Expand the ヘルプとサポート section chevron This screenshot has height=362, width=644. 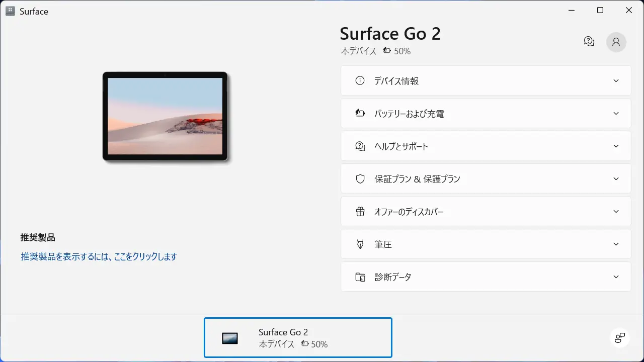tap(616, 146)
